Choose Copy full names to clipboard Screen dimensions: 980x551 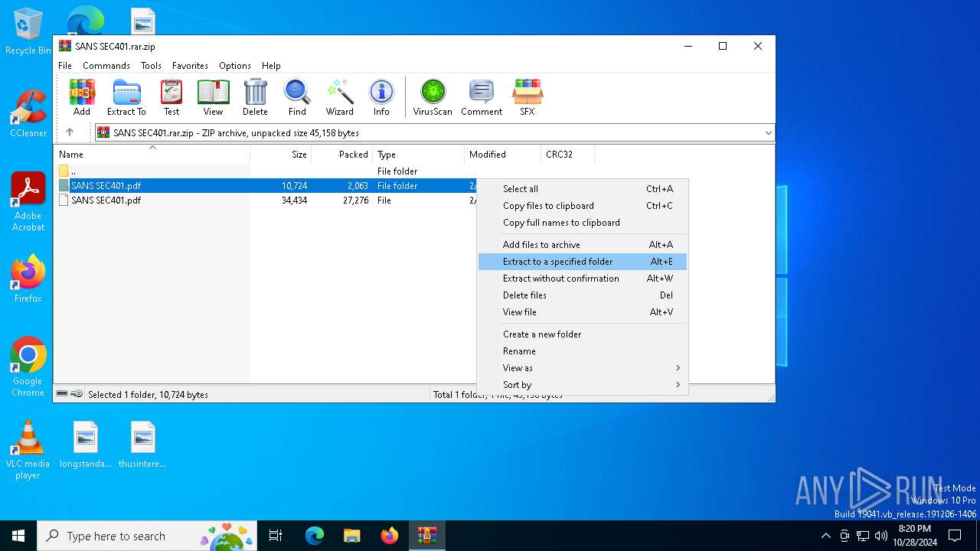pyautogui.click(x=583, y=223)
